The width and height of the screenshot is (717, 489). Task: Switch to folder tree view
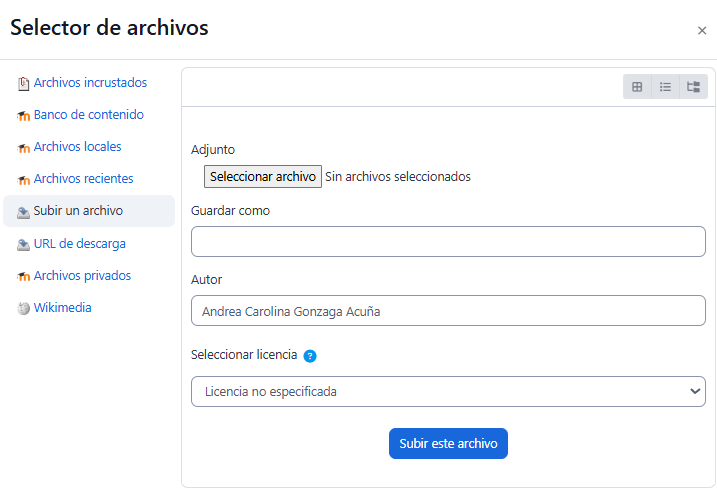click(693, 87)
